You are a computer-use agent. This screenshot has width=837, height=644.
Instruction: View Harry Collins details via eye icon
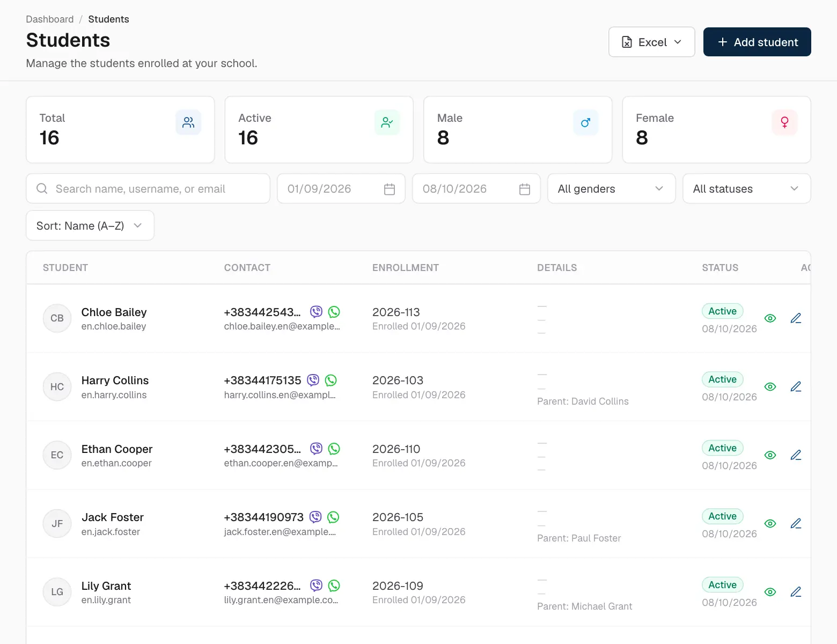coord(770,387)
